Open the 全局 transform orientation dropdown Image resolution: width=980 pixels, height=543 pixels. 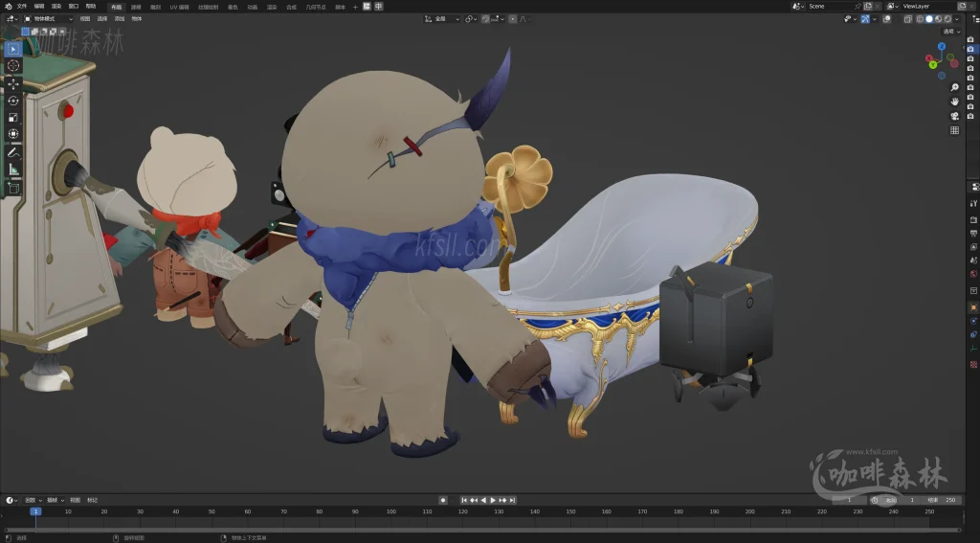click(442, 19)
